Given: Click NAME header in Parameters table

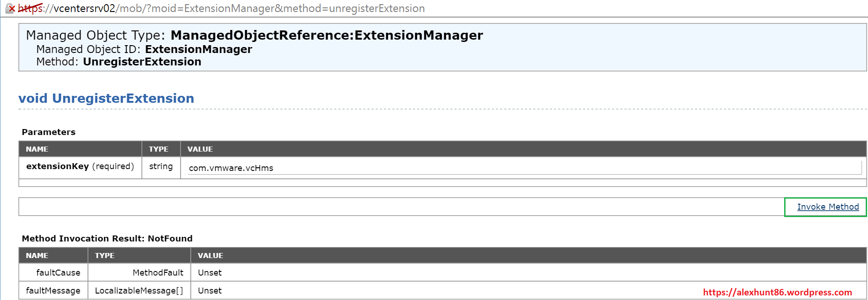Looking at the screenshot, I should click(37, 149).
